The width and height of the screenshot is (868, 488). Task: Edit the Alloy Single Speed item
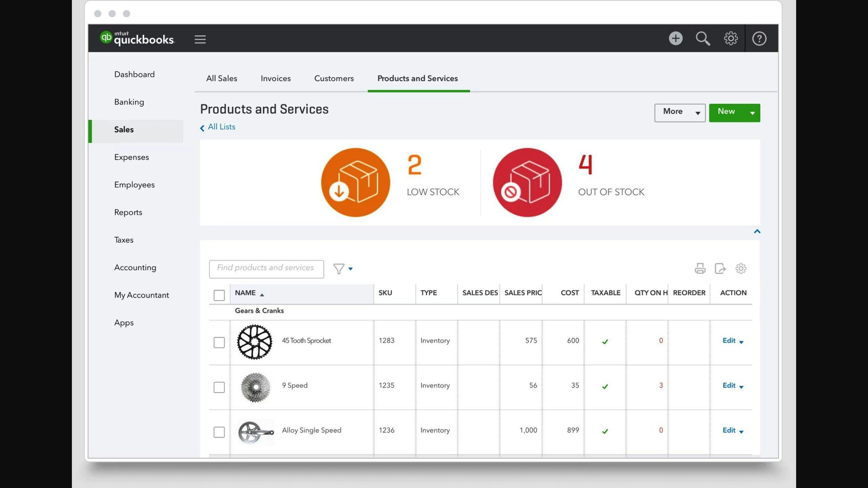(729, 430)
